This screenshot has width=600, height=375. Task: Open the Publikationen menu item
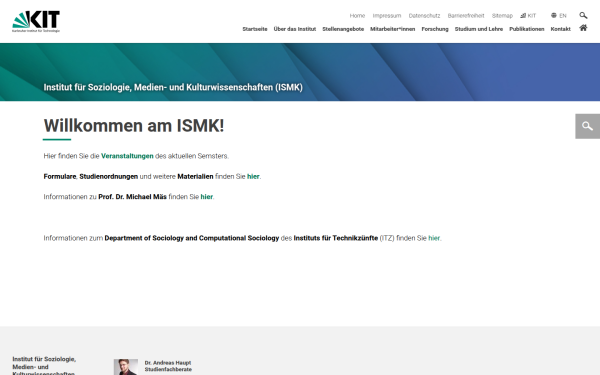pos(527,29)
